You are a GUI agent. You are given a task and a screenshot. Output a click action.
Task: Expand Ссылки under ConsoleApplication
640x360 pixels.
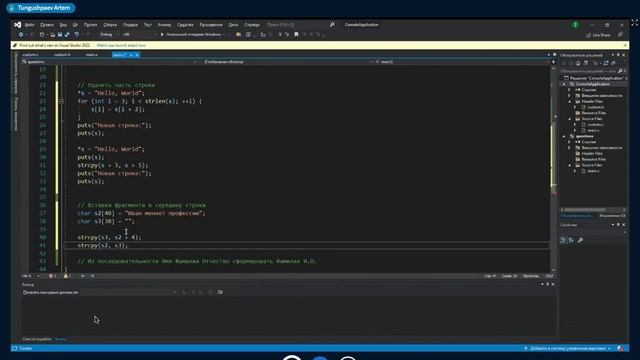[570, 90]
